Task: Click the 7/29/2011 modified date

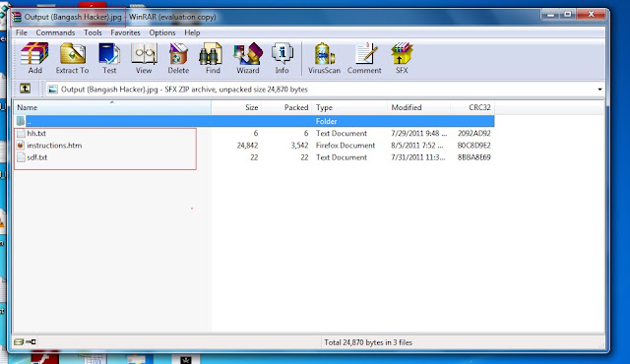Action: 418,133
